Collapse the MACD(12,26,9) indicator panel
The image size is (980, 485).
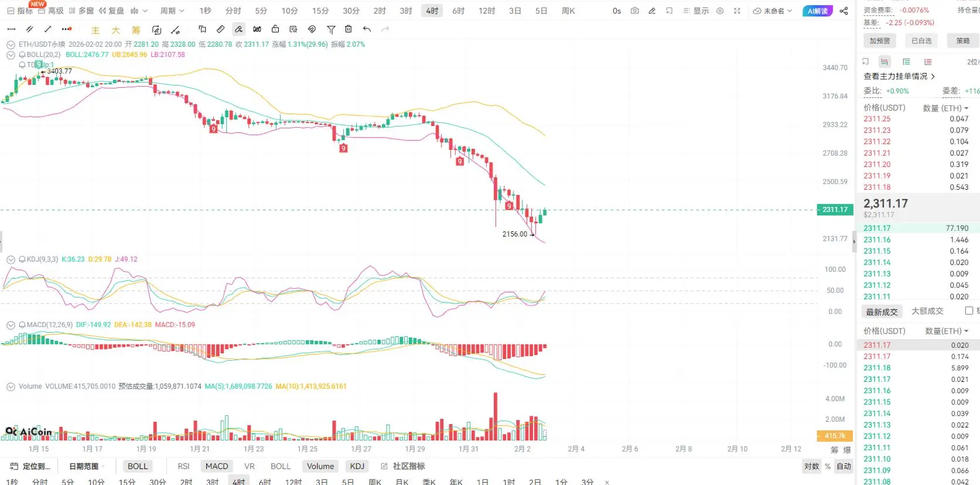coord(11,325)
